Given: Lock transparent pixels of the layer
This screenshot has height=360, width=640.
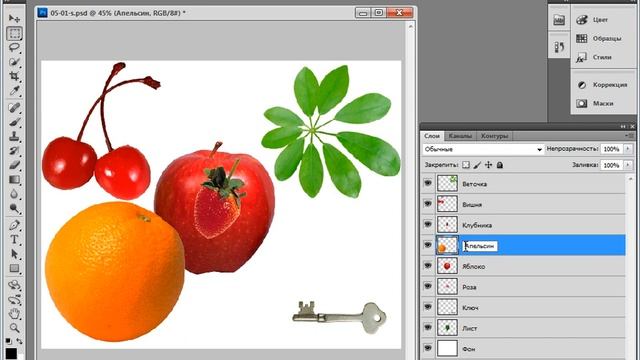Looking at the screenshot, I should coord(466,165).
